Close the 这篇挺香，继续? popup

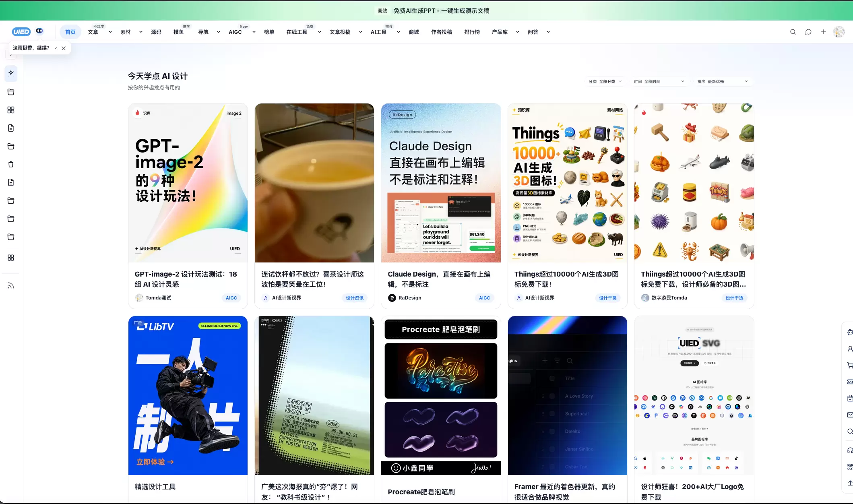(x=64, y=48)
